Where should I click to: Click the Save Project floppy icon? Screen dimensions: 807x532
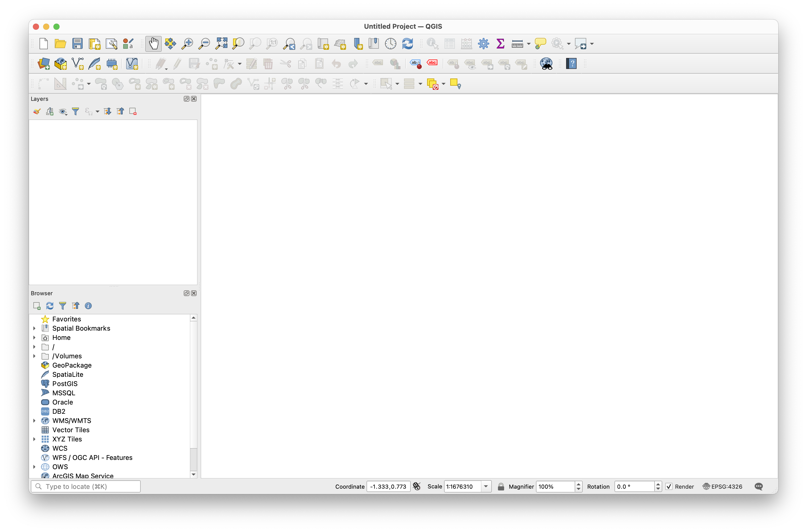[x=78, y=44]
